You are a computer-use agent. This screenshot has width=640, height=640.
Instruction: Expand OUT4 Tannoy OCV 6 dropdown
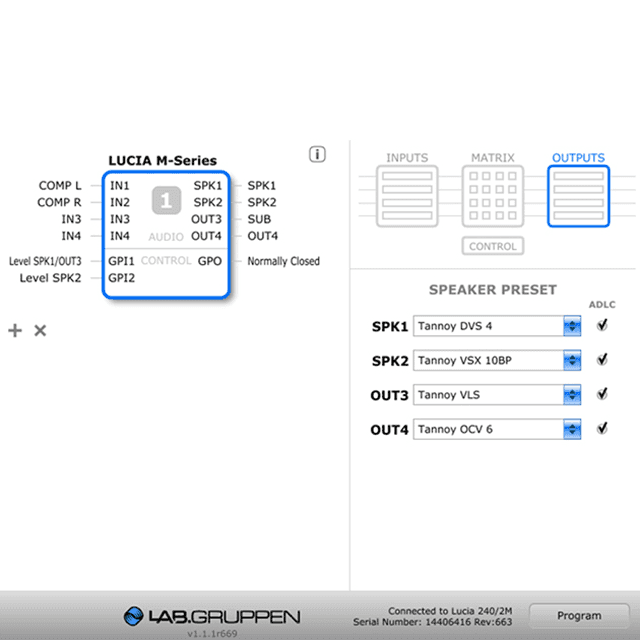[571, 429]
